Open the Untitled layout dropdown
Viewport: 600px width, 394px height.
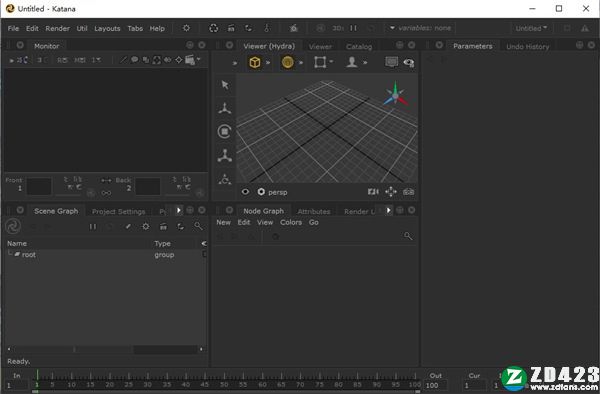pyautogui.click(x=531, y=28)
